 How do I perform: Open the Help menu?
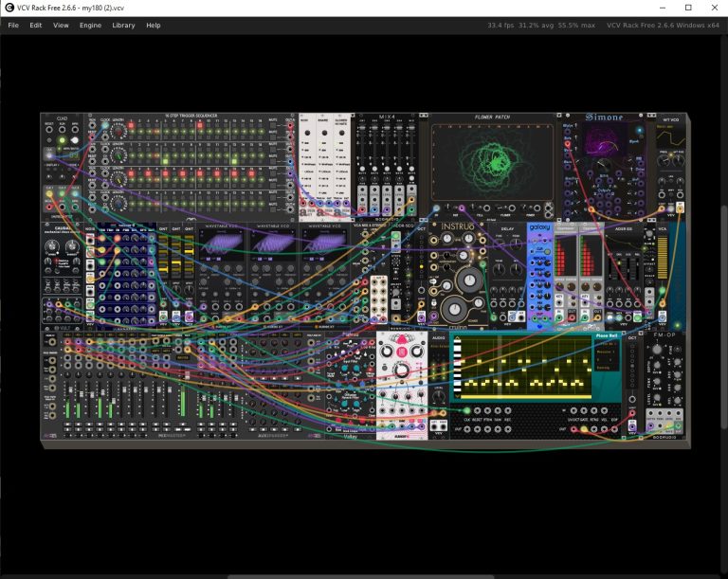point(154,25)
